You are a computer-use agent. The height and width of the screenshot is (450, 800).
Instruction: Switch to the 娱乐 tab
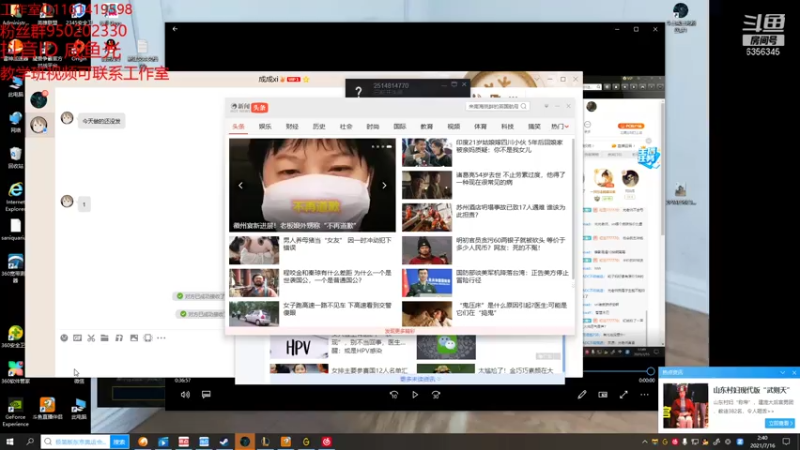click(x=265, y=127)
